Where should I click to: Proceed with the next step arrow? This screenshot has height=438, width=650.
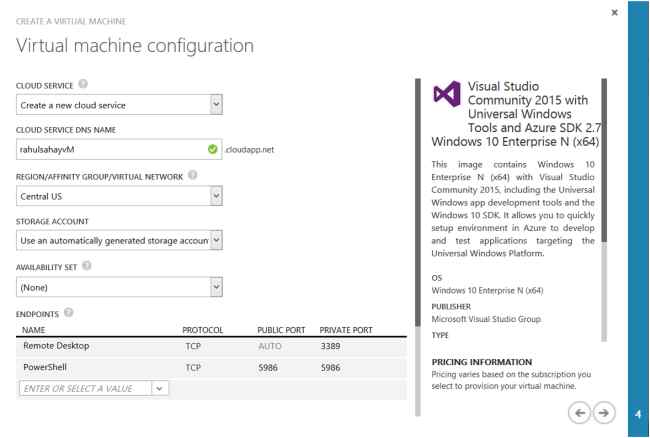pos(604,413)
